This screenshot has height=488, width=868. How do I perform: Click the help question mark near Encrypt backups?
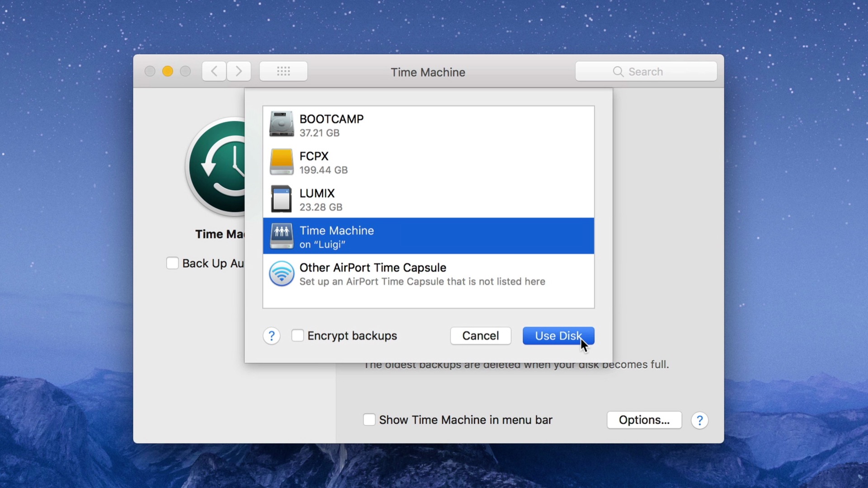click(271, 336)
